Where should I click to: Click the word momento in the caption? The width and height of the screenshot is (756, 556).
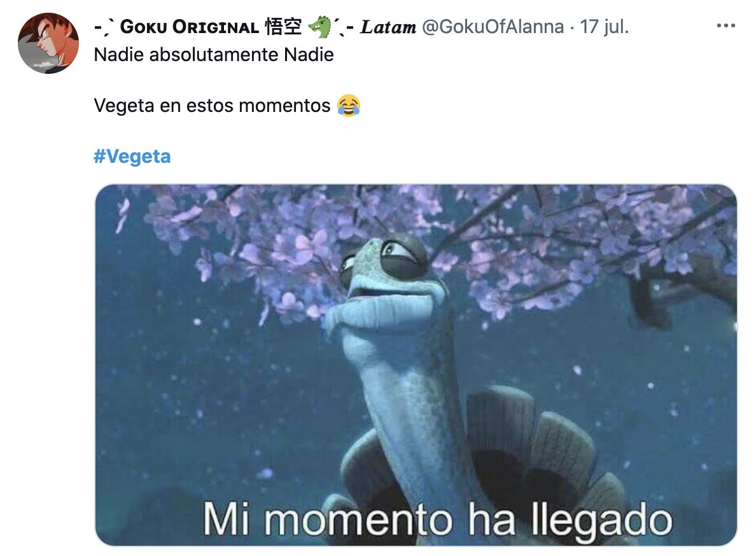tap(359, 520)
